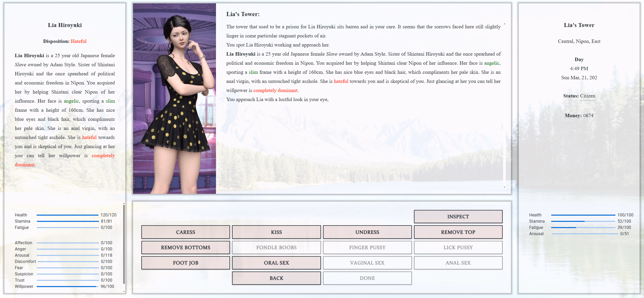Image resolution: width=644 pixels, height=298 pixels.
Task: Select the BACK button
Action: click(x=276, y=278)
